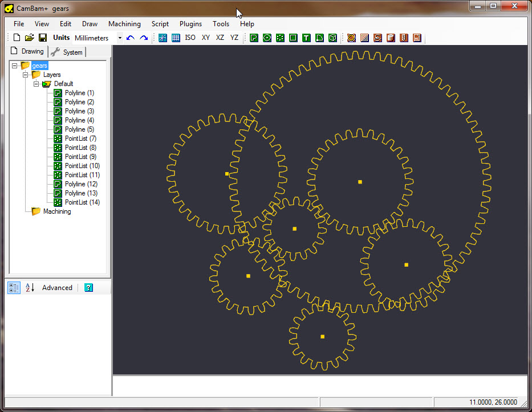Collapse the Default layer node

tap(36, 84)
